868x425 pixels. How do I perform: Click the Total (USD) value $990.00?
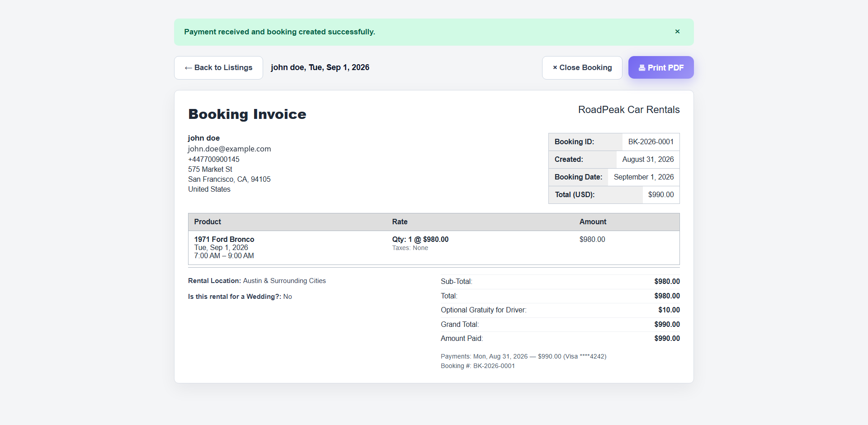[661, 195]
